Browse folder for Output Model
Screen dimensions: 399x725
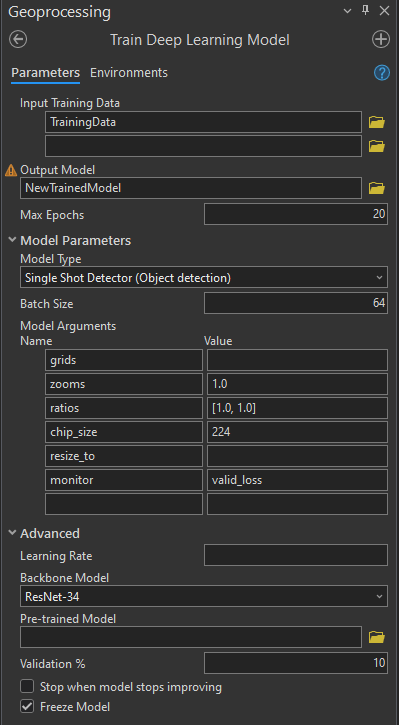pos(377,188)
